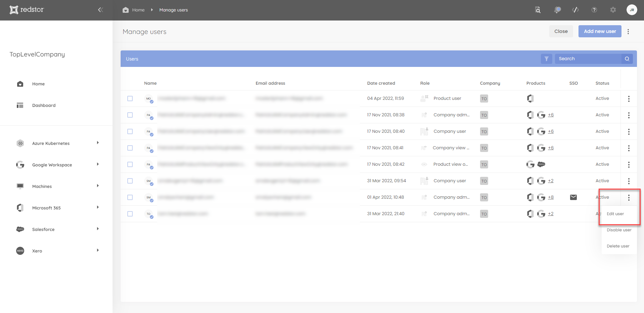Click the SSO envelope icon in the 01 Apr 2022 row
The width and height of the screenshot is (644, 313).
pos(573,197)
